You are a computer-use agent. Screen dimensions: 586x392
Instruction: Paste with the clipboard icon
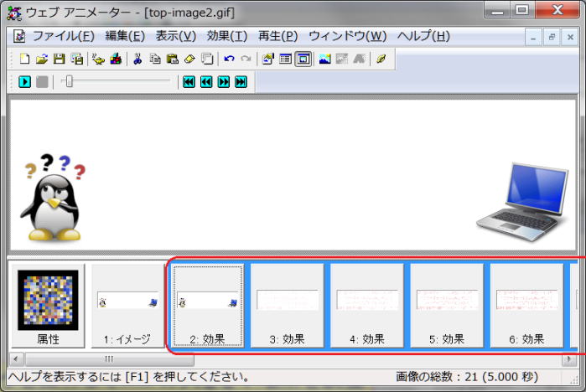173,59
